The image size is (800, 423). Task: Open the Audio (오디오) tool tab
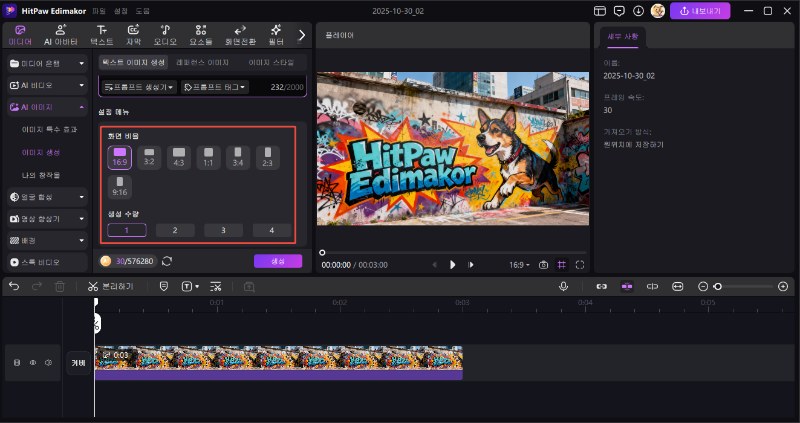[x=164, y=34]
